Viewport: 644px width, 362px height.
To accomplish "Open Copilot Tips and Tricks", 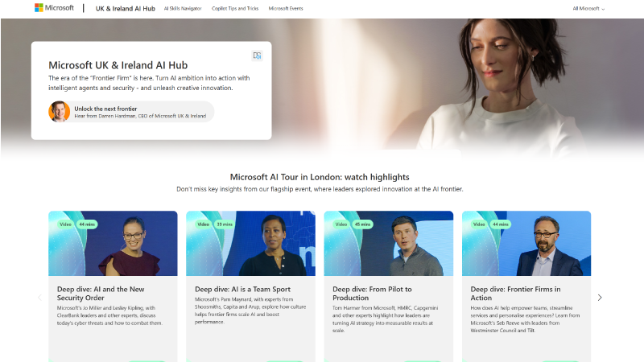I will (x=235, y=9).
